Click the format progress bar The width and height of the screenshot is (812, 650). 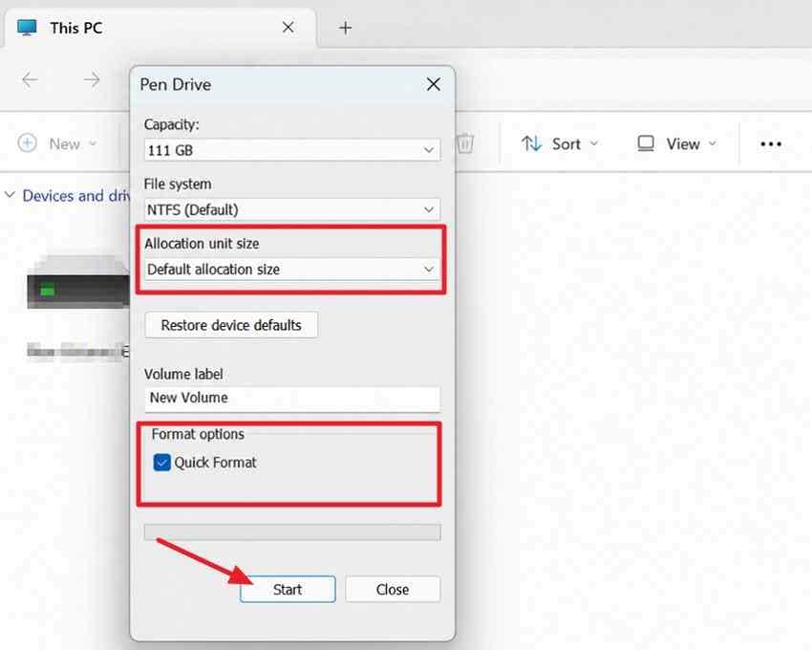[292, 532]
